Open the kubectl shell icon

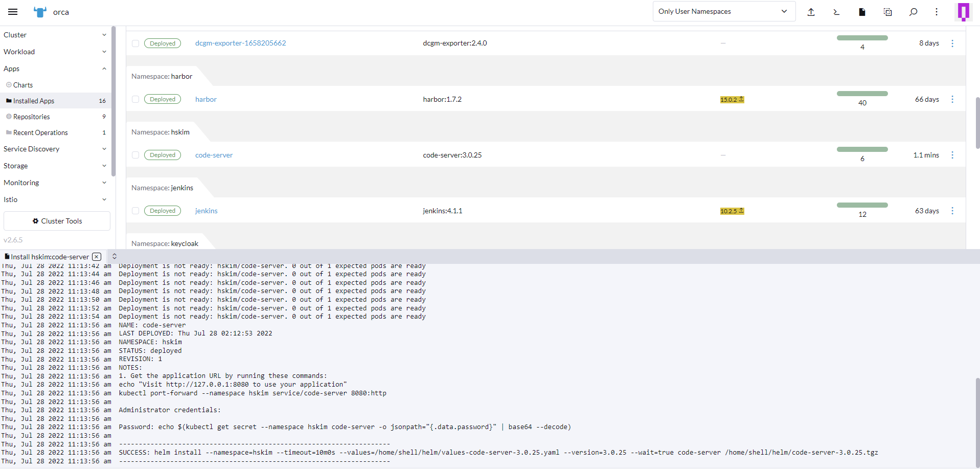tap(836, 12)
